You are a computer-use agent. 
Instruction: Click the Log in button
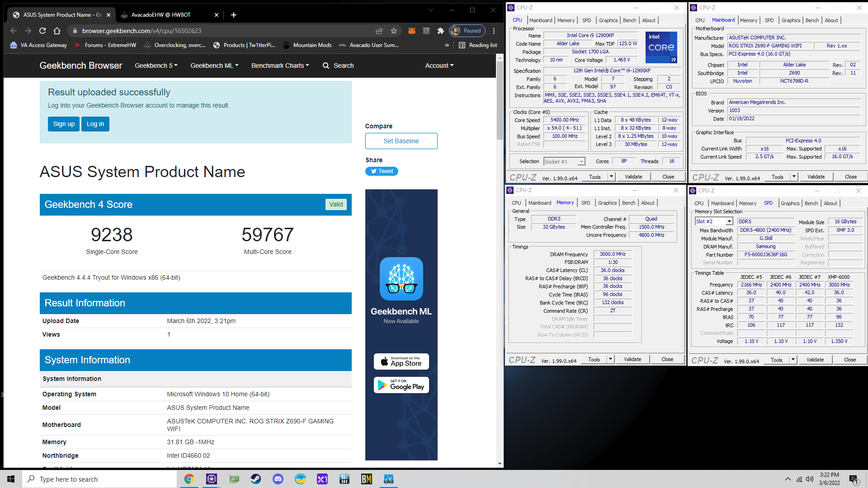click(95, 124)
